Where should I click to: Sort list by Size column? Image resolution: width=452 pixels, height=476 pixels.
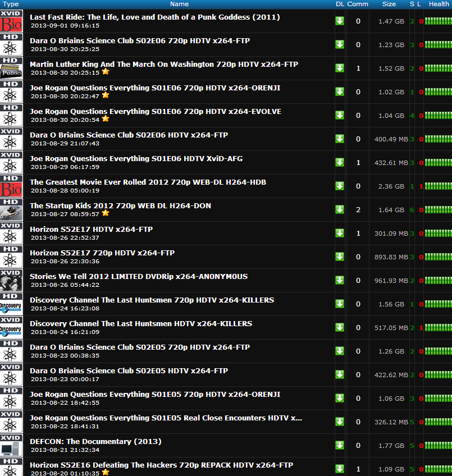coord(389,4)
